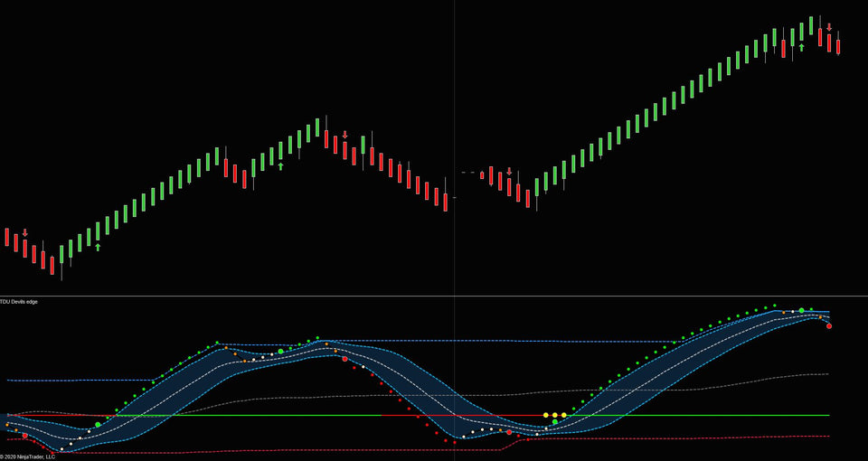
Task: Click the NinjaTrader copyright text
Action: click(x=28, y=456)
